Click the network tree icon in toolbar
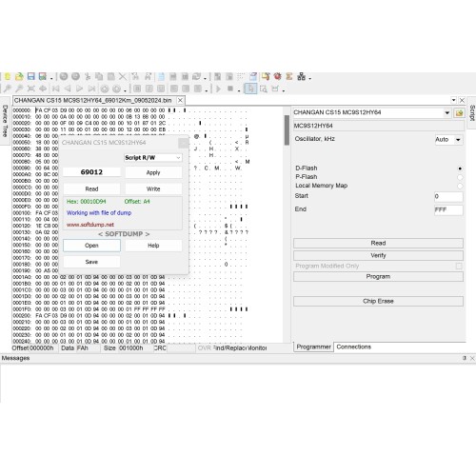The width and height of the screenshot is (476, 476). click(x=301, y=76)
